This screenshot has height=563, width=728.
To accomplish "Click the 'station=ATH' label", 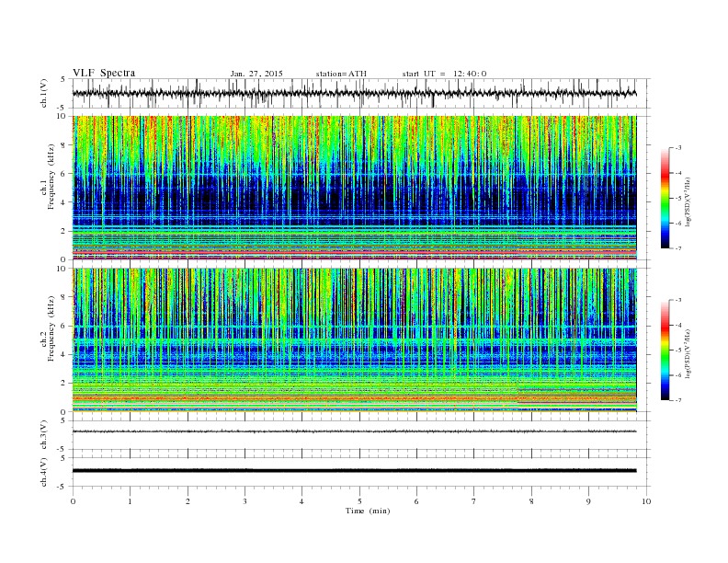I will (341, 74).
